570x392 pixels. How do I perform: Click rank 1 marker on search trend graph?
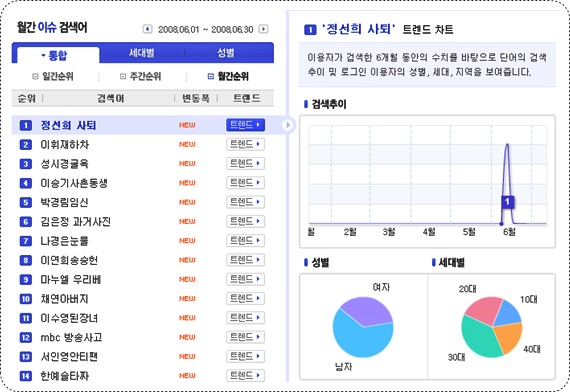[507, 202]
